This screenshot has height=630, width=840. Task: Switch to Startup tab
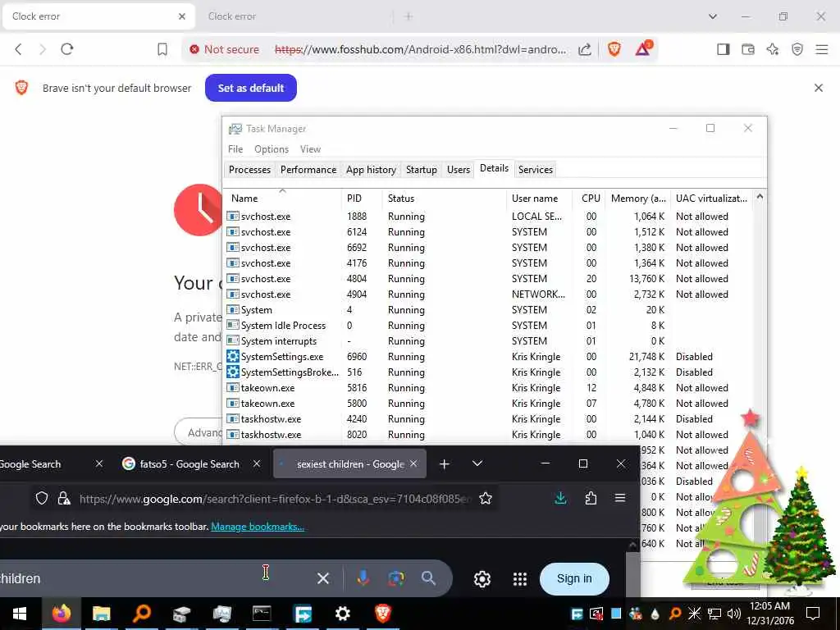422,170
